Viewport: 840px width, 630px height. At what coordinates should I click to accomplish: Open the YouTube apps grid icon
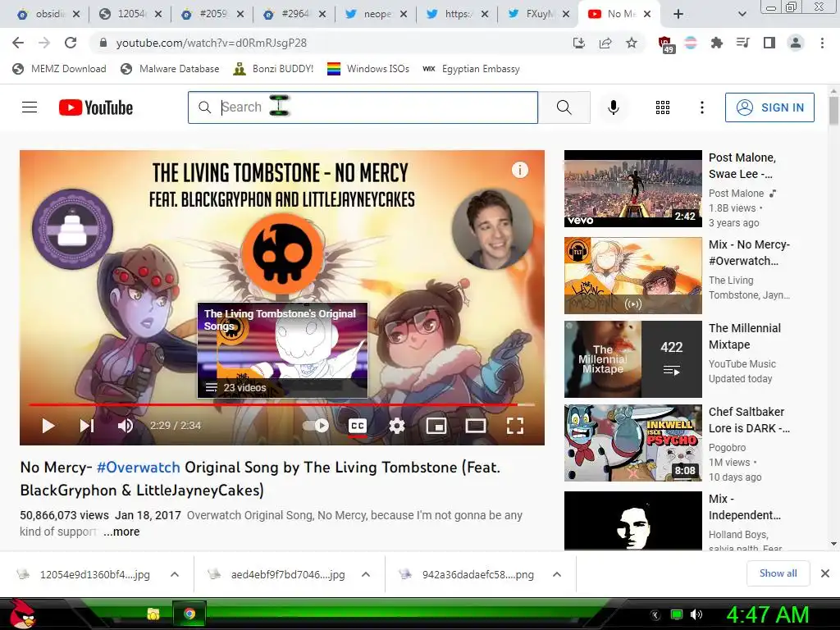(663, 107)
